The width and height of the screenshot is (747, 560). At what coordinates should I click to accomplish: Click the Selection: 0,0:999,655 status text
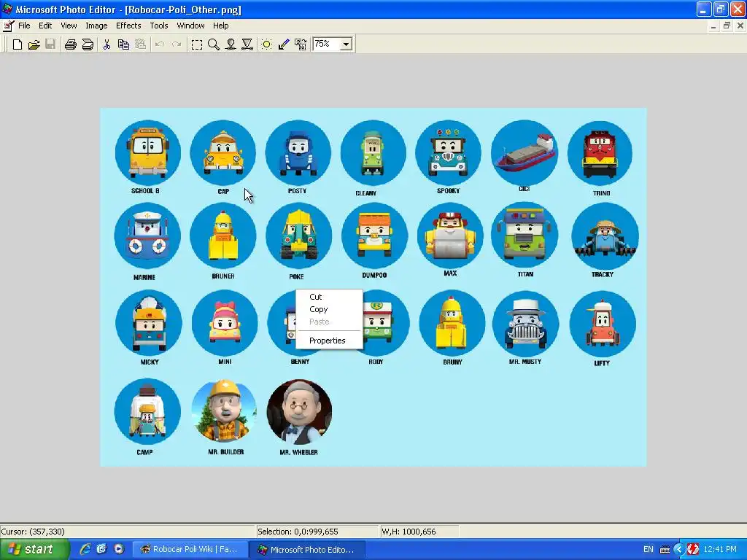pos(298,532)
